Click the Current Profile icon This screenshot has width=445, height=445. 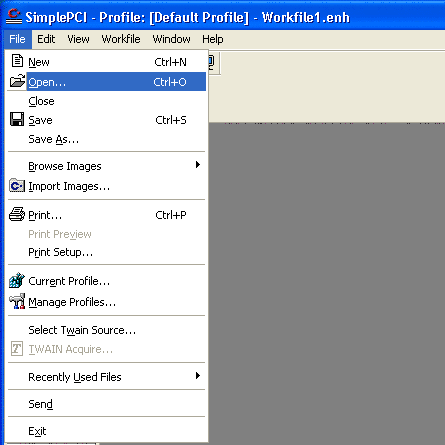tap(17, 280)
